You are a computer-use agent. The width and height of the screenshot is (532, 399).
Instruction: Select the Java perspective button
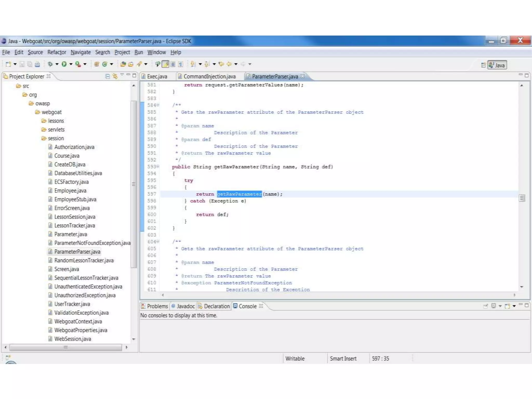pos(497,65)
